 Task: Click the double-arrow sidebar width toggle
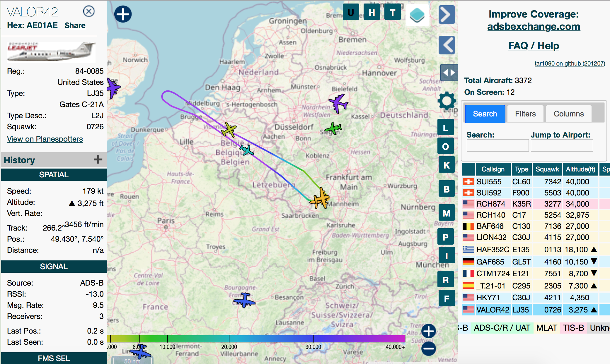(x=449, y=72)
